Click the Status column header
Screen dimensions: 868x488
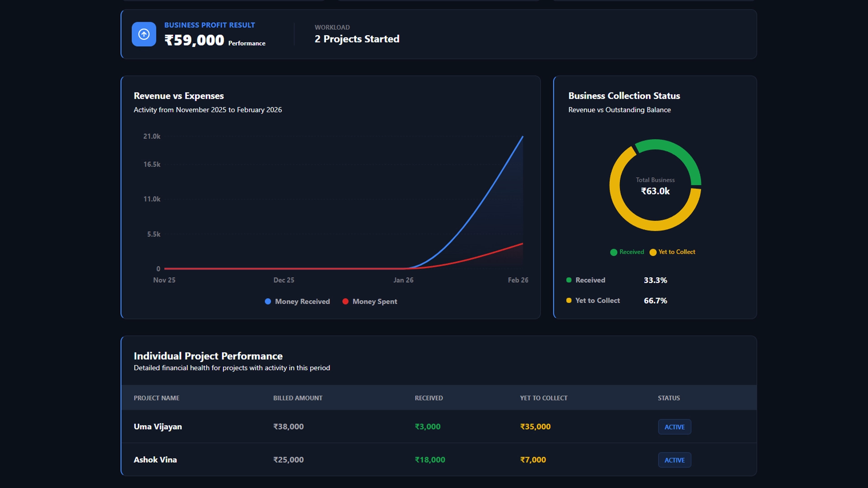pyautogui.click(x=669, y=398)
